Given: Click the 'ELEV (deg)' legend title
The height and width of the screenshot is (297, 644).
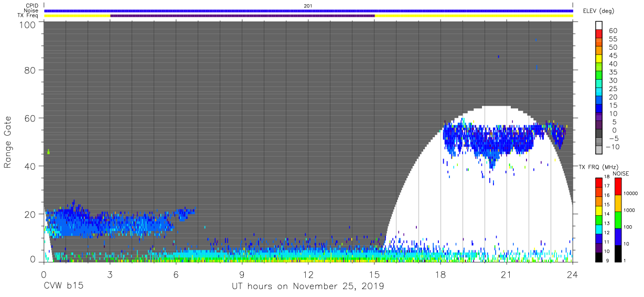Looking at the screenshot, I should pos(599,11).
